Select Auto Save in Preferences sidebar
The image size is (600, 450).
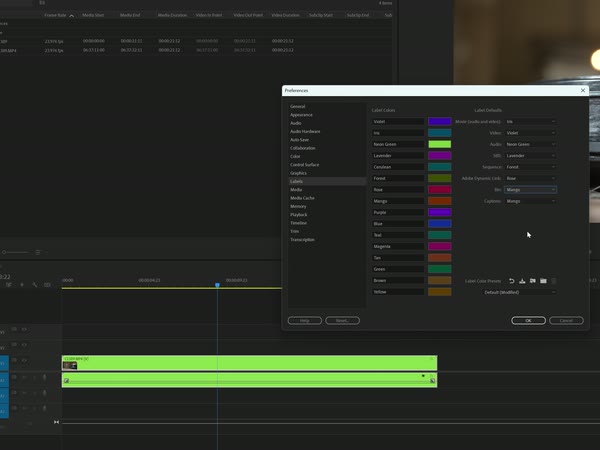[299, 140]
